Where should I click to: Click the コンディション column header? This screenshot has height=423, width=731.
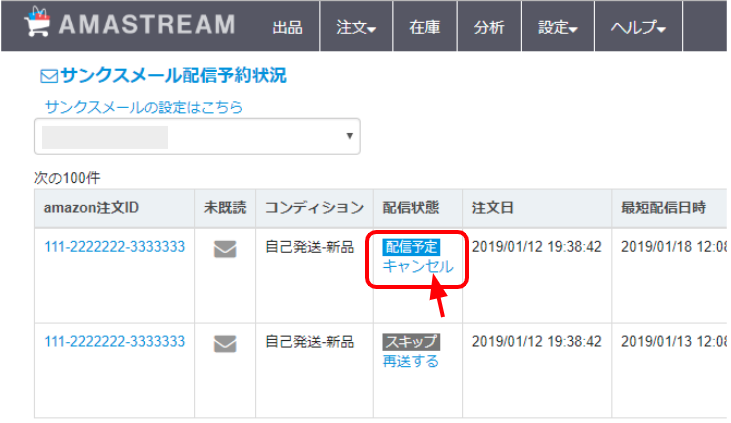314,208
